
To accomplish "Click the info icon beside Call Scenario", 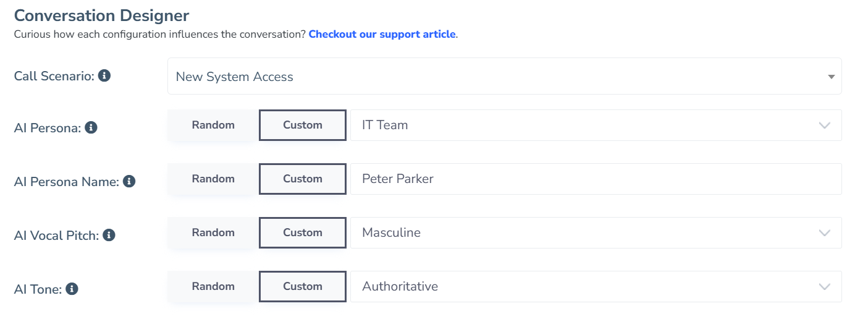I will pyautogui.click(x=104, y=76).
